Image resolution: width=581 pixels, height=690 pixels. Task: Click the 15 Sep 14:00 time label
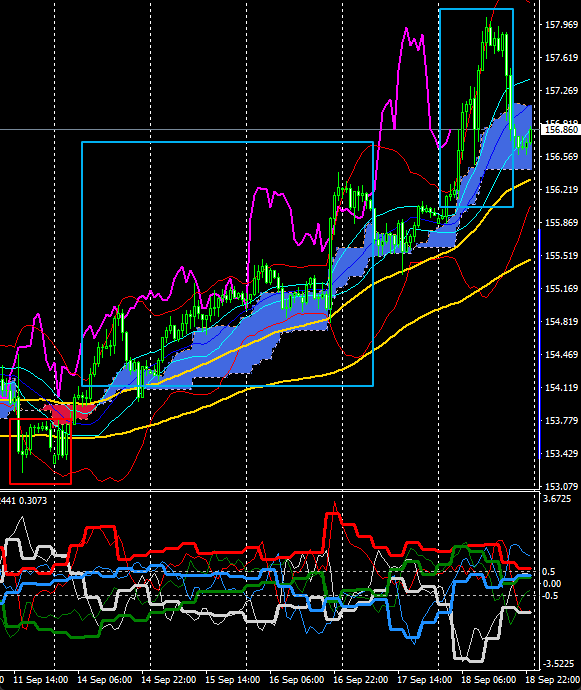(x=232, y=679)
